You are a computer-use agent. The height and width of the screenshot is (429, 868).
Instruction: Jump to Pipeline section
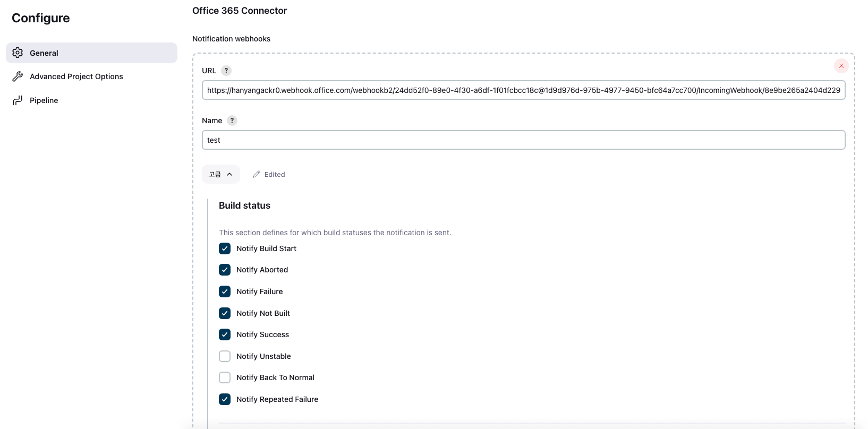tap(44, 100)
